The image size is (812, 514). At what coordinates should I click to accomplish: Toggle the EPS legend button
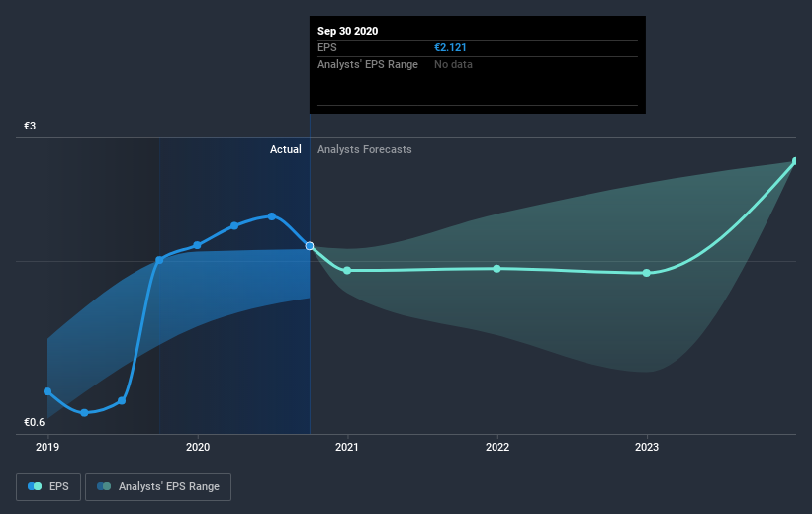click(x=48, y=486)
